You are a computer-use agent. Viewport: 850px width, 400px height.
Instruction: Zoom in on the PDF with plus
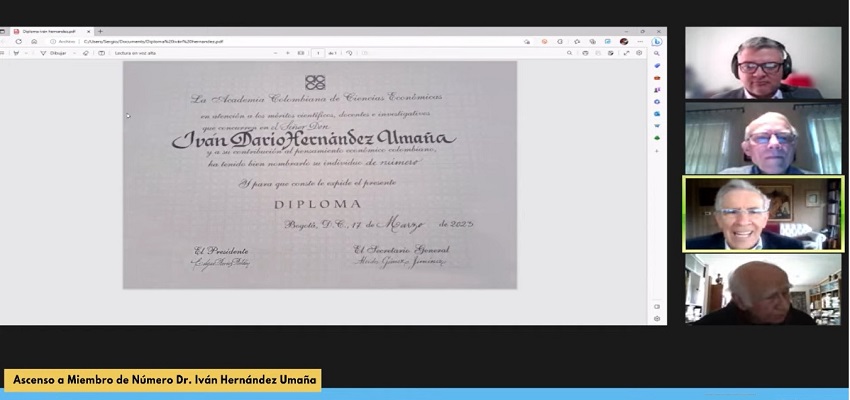(288, 53)
